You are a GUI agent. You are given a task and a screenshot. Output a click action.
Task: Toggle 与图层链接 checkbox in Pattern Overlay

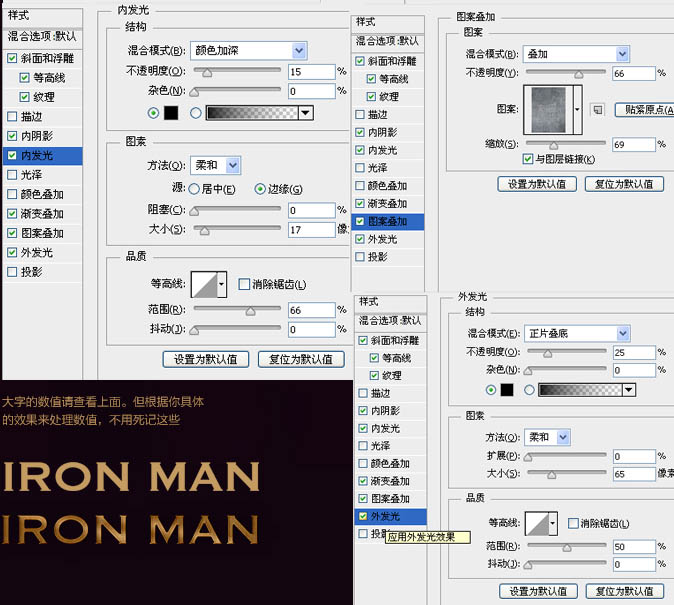click(x=528, y=159)
